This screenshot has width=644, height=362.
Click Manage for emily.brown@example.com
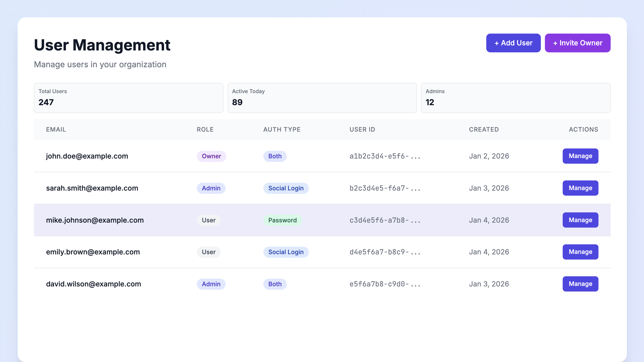[580, 252]
